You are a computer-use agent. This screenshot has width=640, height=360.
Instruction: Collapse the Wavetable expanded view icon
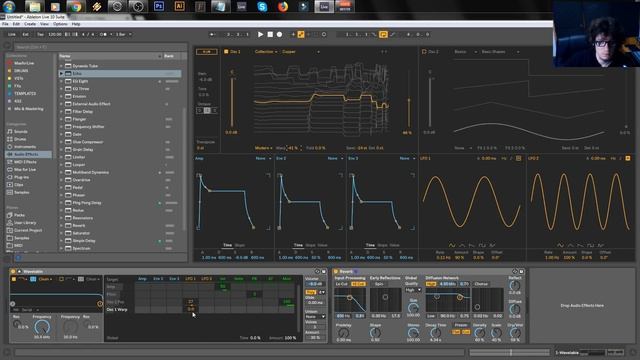19,271
